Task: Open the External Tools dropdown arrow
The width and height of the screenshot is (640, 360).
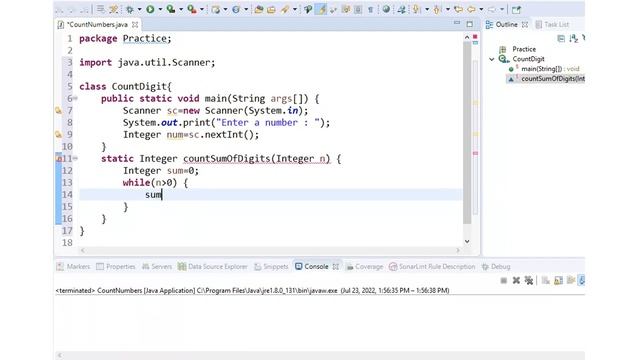Action: [202, 9]
